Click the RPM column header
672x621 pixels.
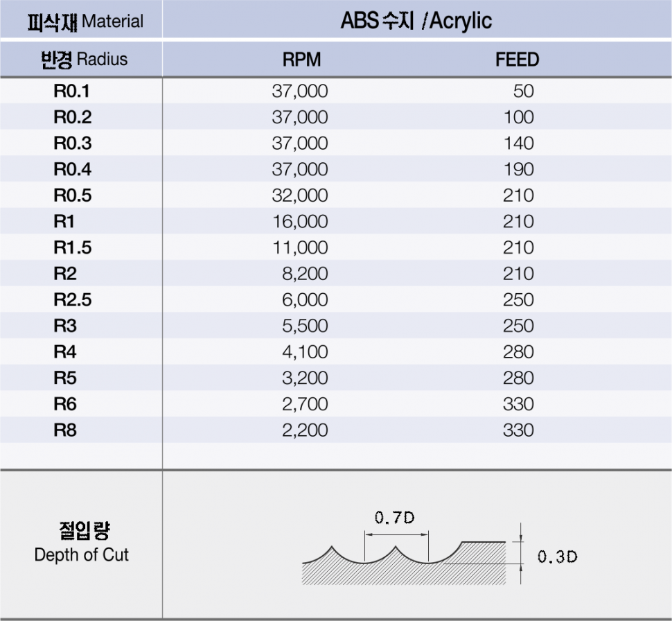[301, 60]
